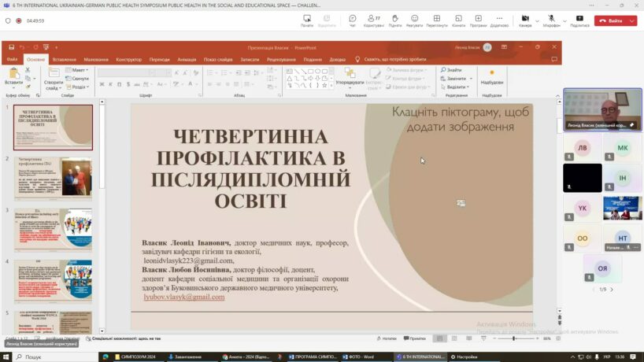Open the Конструктор ribbon tab
The image size is (644, 362).
tap(128, 59)
